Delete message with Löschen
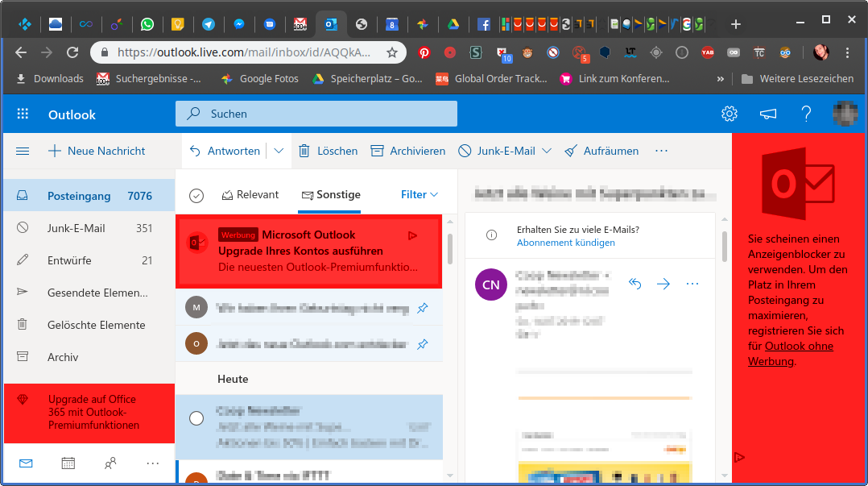 [329, 151]
